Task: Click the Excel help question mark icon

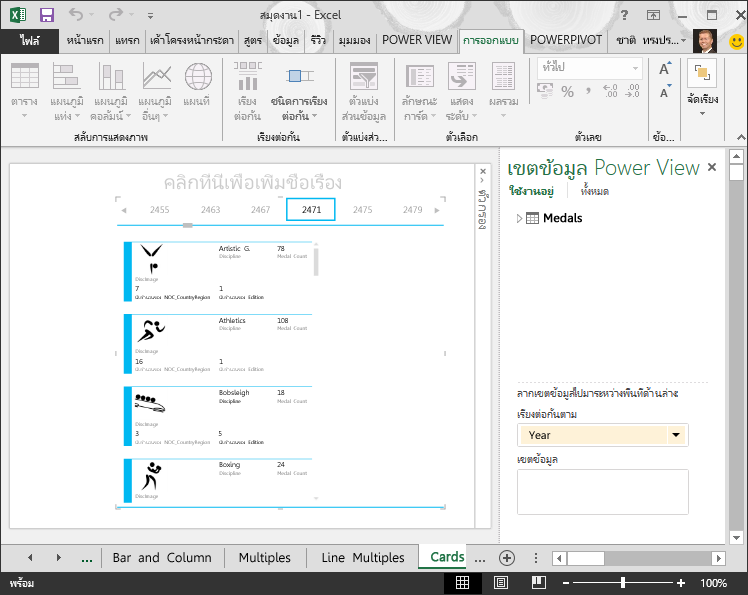Action: 624,15
